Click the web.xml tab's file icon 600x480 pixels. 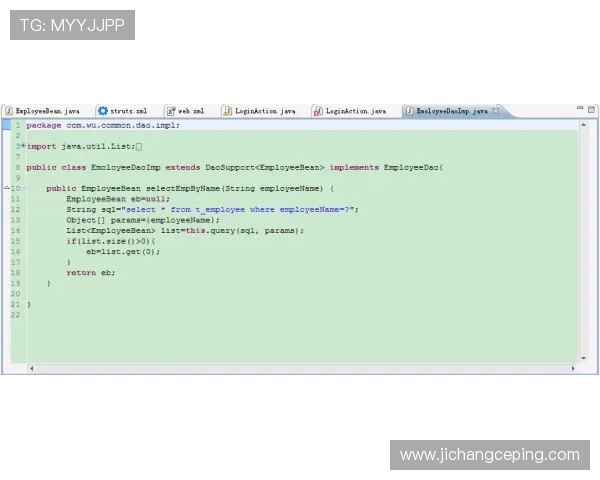pos(170,111)
